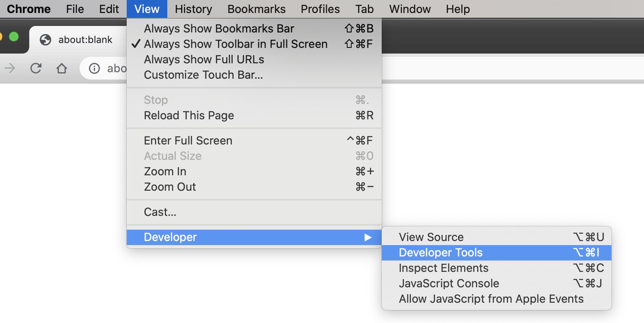Select Zoom Out
644x323 pixels.
tap(254, 187)
